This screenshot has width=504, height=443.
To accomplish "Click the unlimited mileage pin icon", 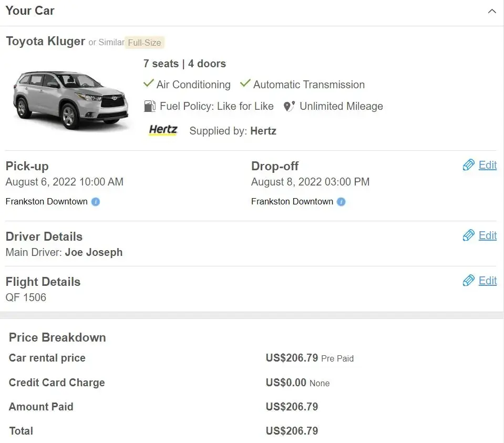I will tap(289, 107).
